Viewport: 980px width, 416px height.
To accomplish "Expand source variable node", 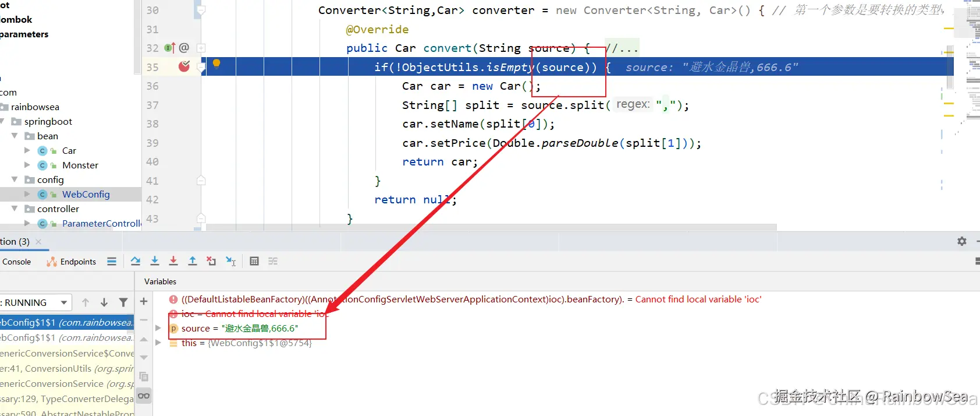I will click(x=158, y=328).
